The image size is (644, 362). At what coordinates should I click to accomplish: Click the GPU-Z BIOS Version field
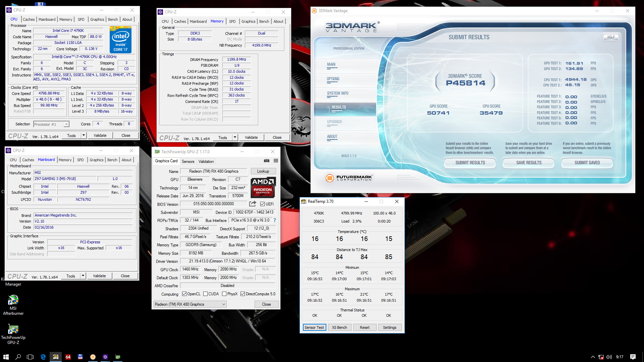click(x=214, y=204)
